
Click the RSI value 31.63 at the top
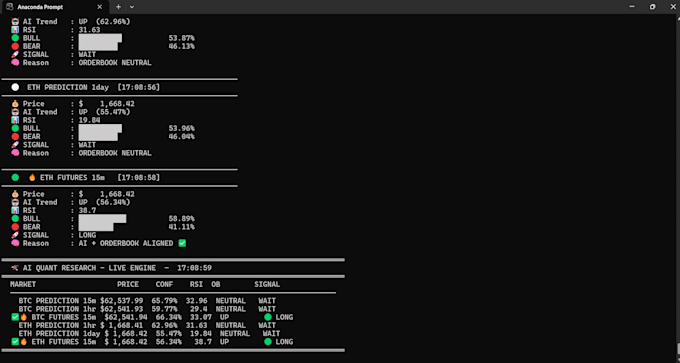89,30
